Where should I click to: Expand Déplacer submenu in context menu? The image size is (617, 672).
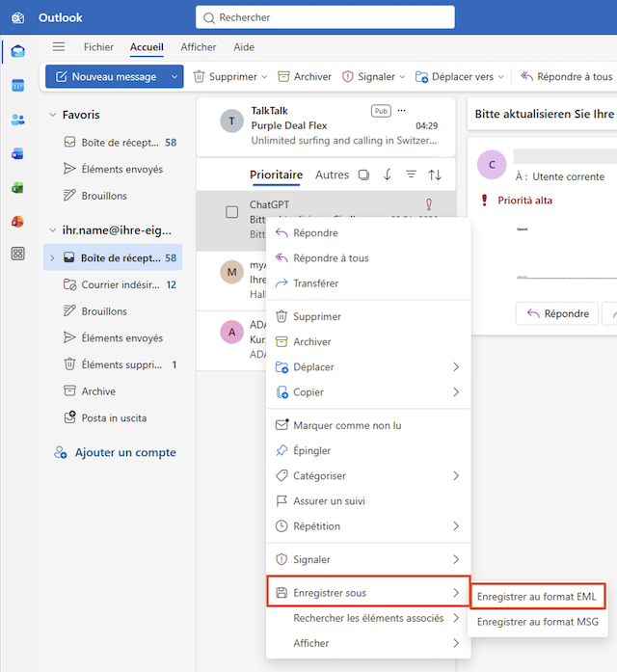(456, 367)
